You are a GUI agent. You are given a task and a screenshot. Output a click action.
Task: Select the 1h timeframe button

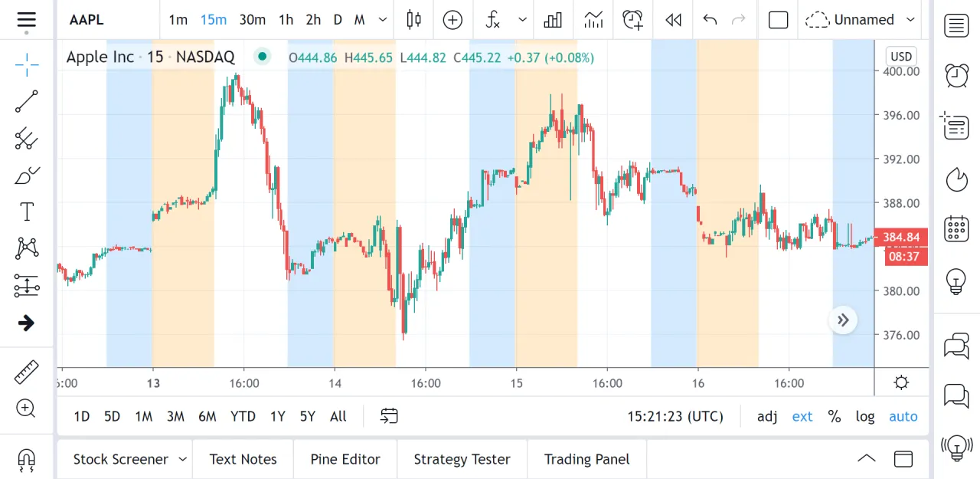[x=286, y=20]
